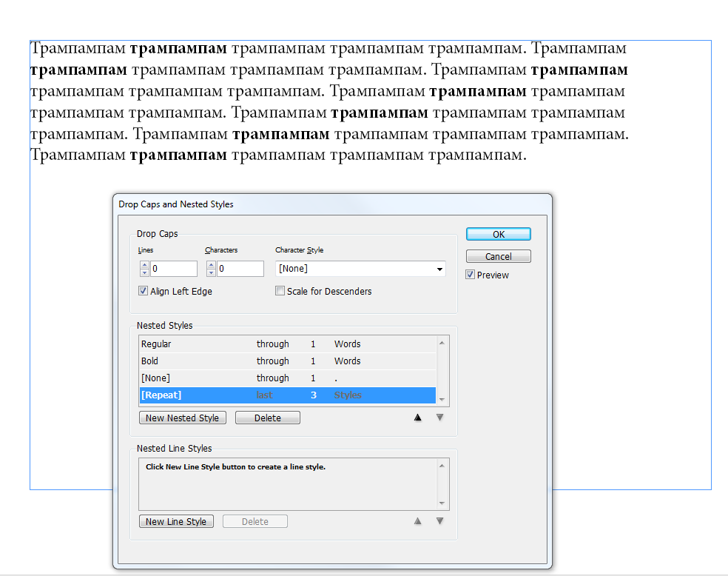Decrease the drop cap Characters value
This screenshot has width=728, height=576.
click(211, 272)
